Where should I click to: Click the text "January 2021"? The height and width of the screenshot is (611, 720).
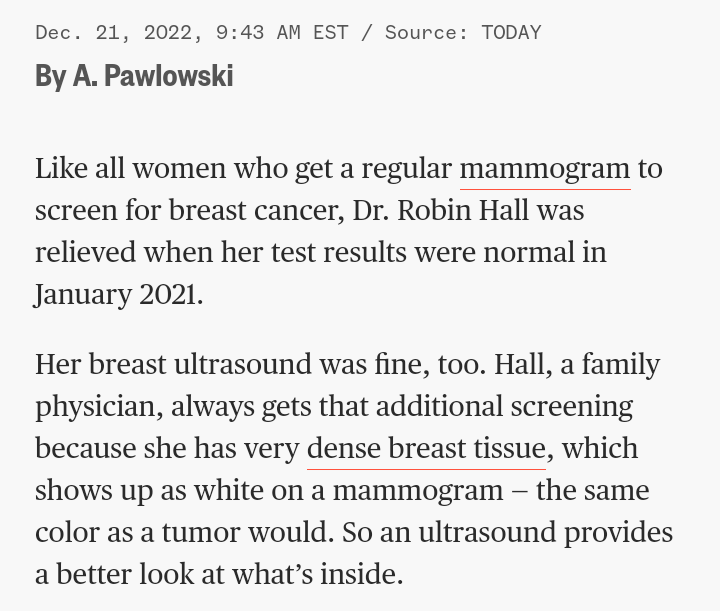[x=118, y=295]
